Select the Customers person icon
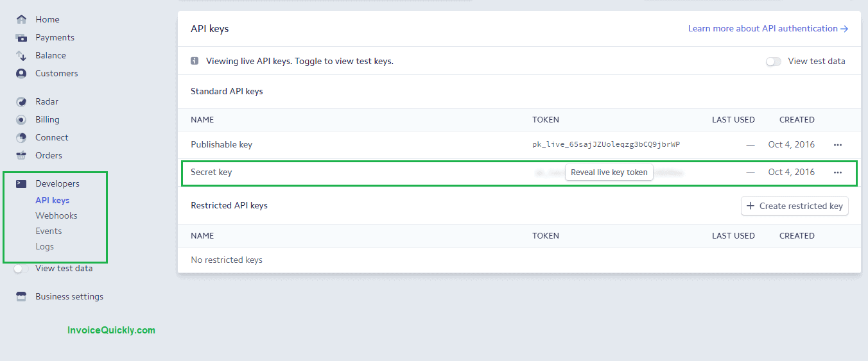This screenshot has height=361, width=868. pyautogui.click(x=21, y=73)
